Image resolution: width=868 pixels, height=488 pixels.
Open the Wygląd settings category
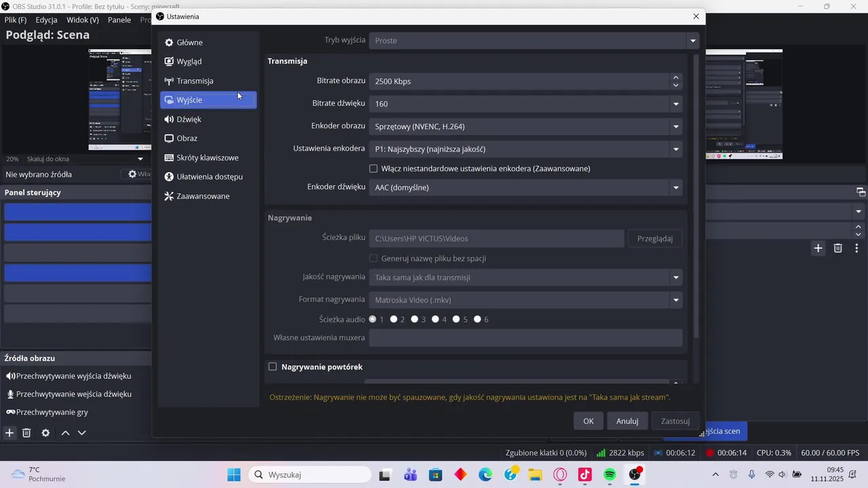click(x=208, y=61)
